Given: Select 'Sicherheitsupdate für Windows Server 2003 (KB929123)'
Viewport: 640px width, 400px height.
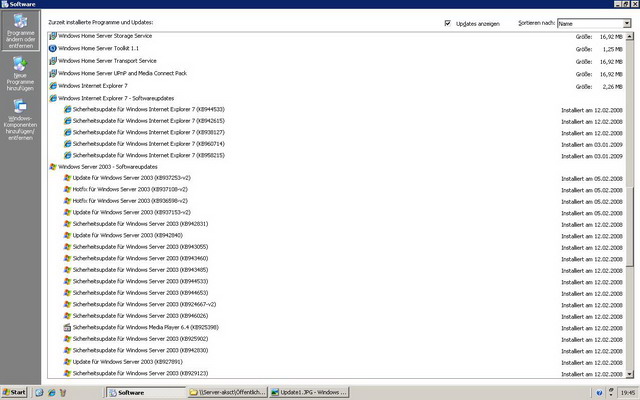Looking at the screenshot, I should (x=140, y=373).
